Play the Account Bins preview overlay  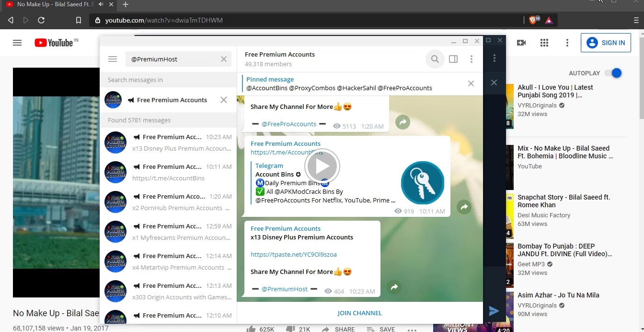(322, 166)
